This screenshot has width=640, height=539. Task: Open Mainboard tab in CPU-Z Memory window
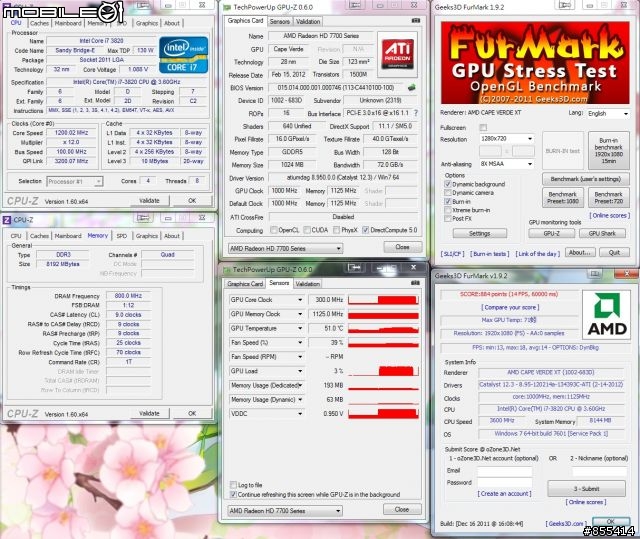click(68, 236)
